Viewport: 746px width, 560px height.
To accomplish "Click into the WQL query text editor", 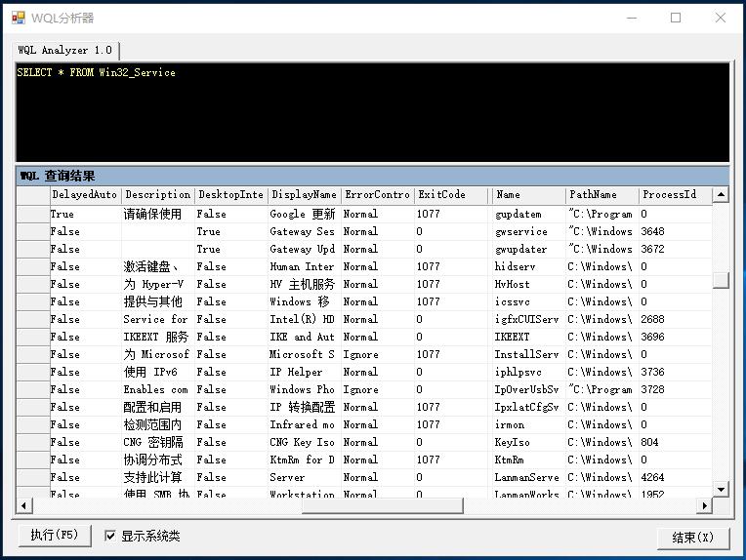I will [371, 112].
